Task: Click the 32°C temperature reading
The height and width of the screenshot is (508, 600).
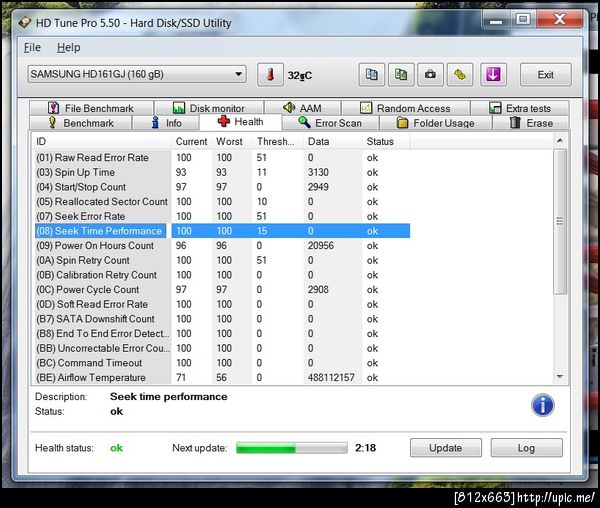Action: tap(300, 75)
